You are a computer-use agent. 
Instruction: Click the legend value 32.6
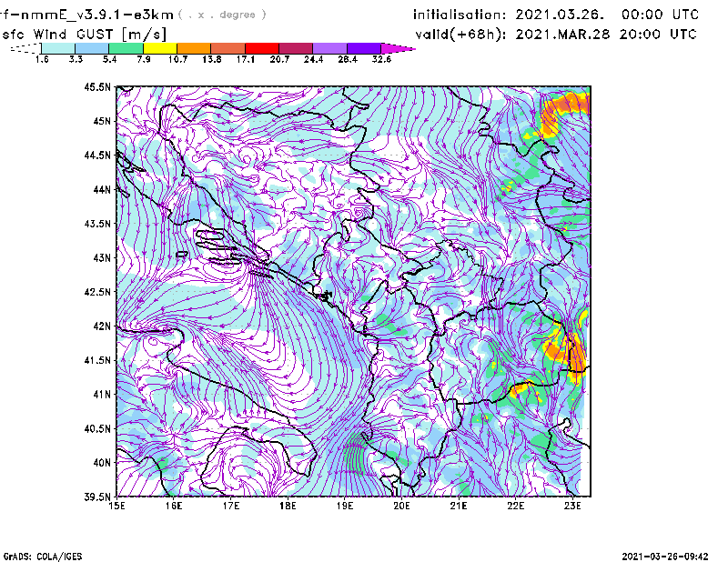pyautogui.click(x=381, y=59)
